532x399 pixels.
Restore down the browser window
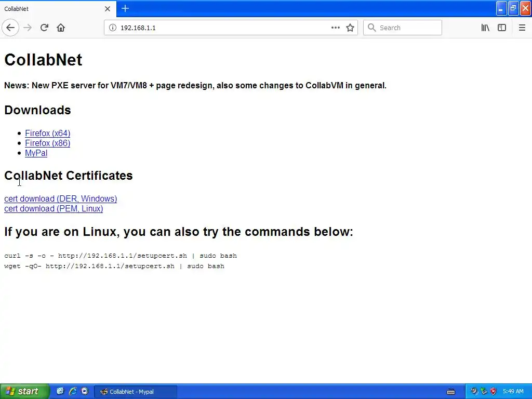(513, 8)
